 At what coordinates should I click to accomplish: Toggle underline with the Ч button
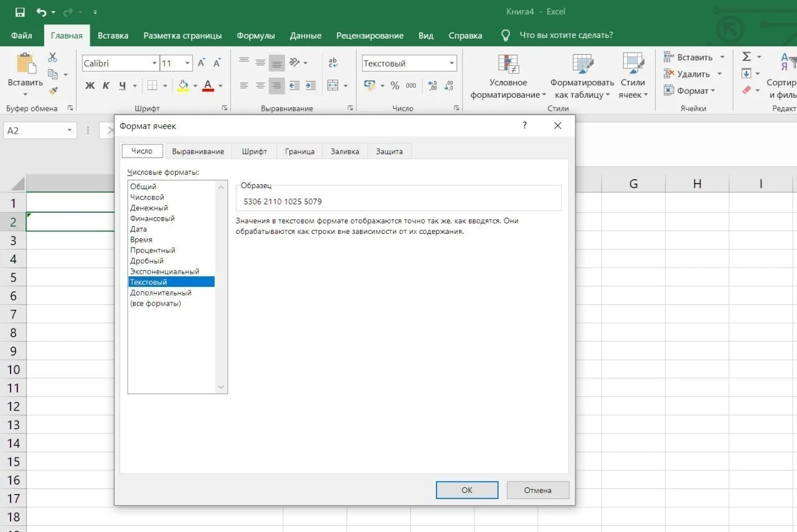pos(122,85)
